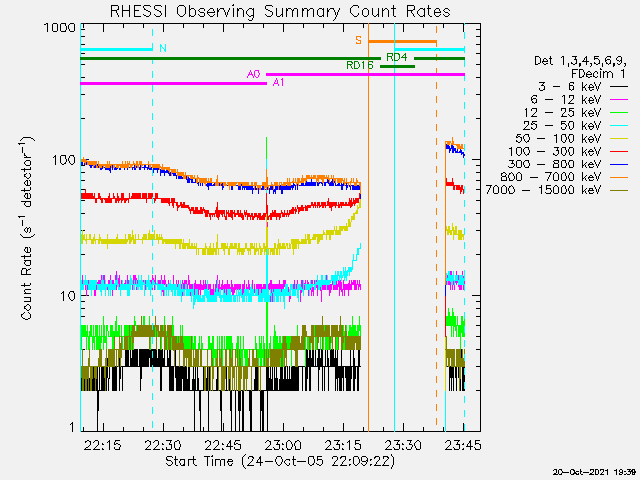Click the '7000 - 15000 keV' legend label
640x480 pixels.
point(544,190)
